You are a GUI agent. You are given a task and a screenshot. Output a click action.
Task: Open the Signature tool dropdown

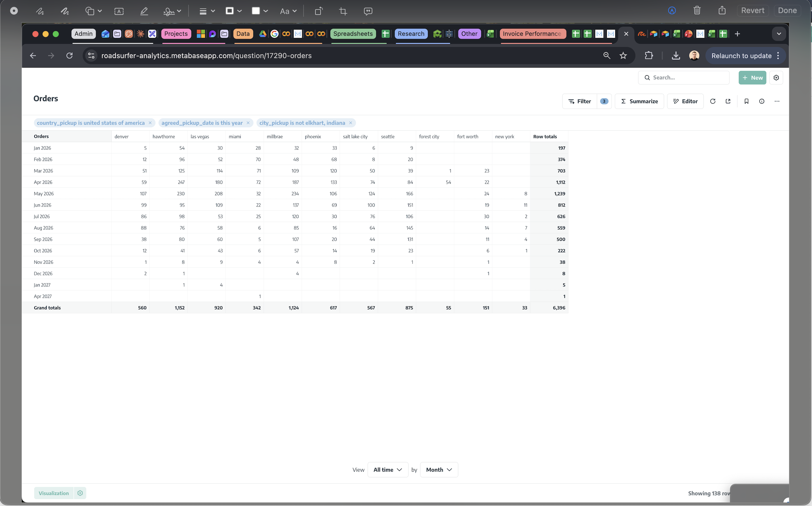172,11
